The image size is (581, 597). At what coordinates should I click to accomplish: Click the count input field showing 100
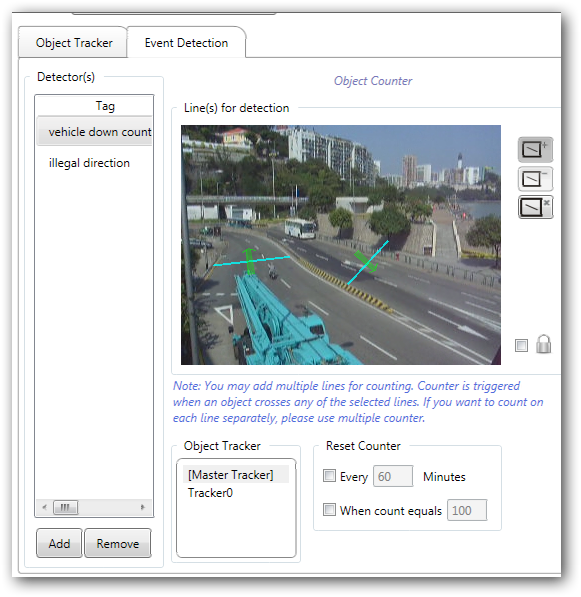[467, 510]
